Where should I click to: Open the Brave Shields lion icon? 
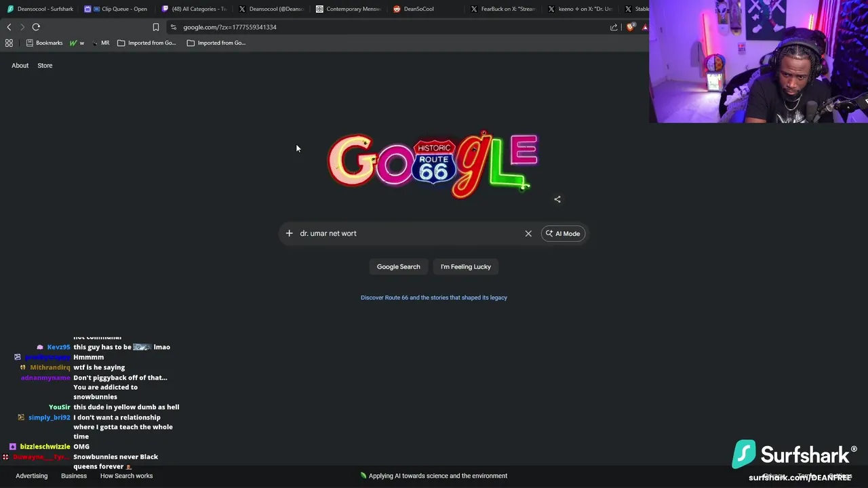[631, 27]
